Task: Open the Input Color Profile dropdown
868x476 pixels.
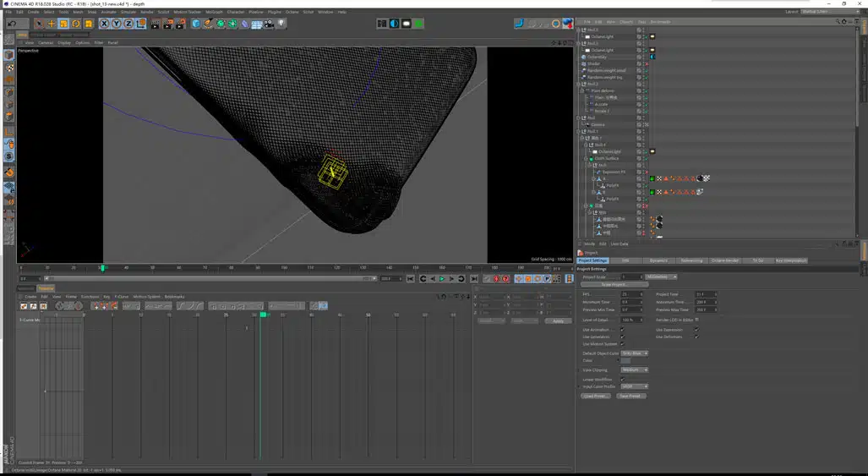Action: 635,386
